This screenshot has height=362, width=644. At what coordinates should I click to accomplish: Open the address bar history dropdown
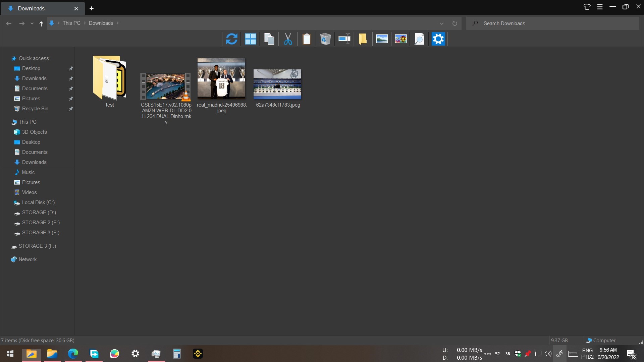pyautogui.click(x=441, y=23)
